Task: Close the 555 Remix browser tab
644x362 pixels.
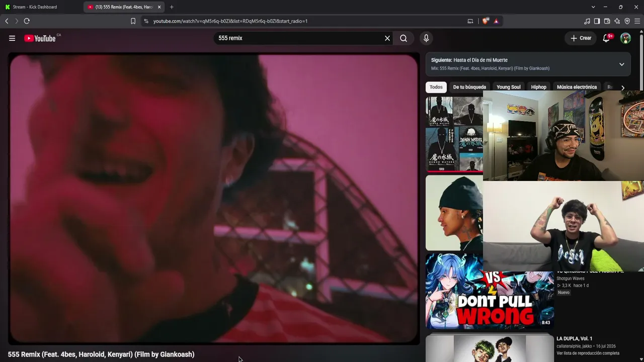Action: tap(159, 7)
